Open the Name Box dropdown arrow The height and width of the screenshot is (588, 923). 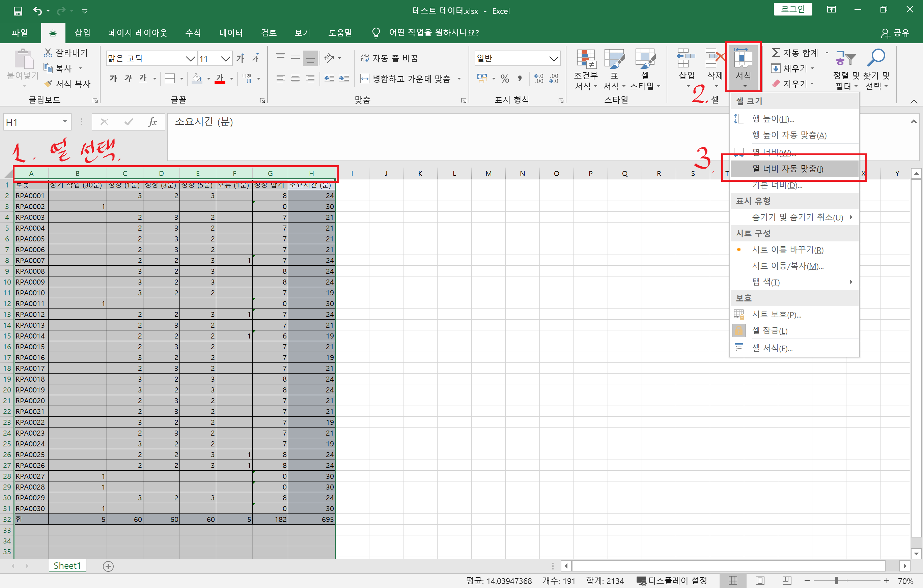(x=65, y=122)
